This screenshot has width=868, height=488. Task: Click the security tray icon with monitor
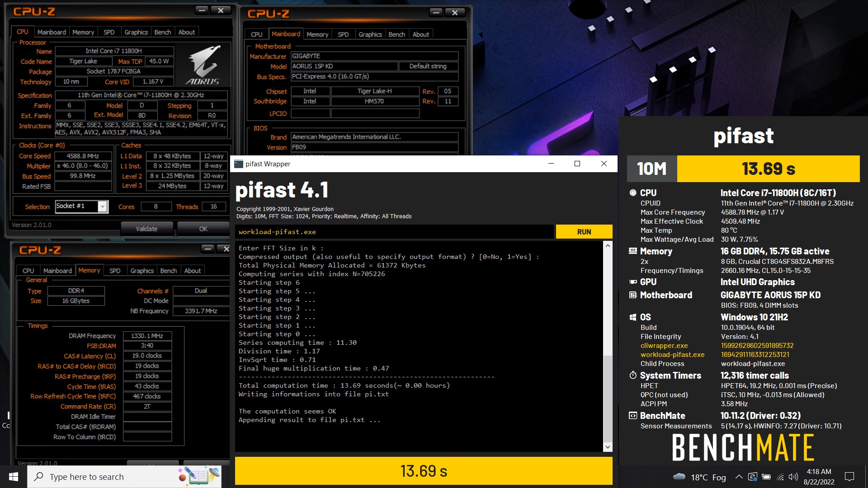[753, 477]
